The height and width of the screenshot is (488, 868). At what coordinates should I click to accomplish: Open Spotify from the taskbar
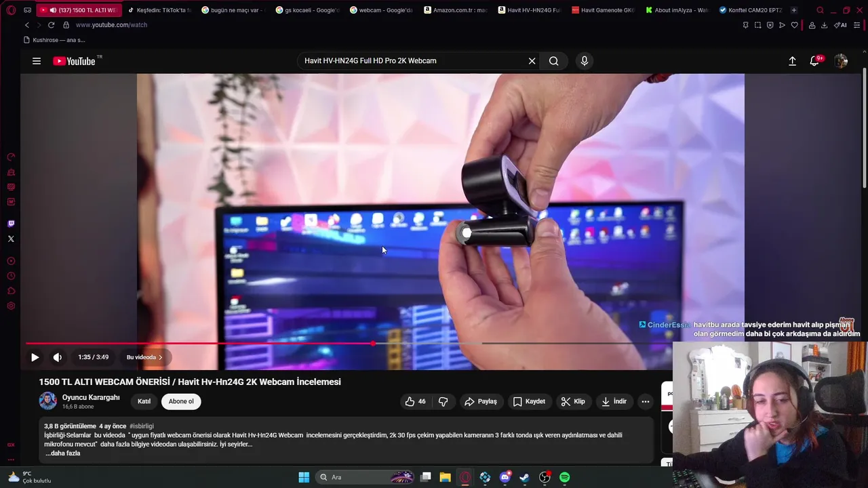point(564,477)
